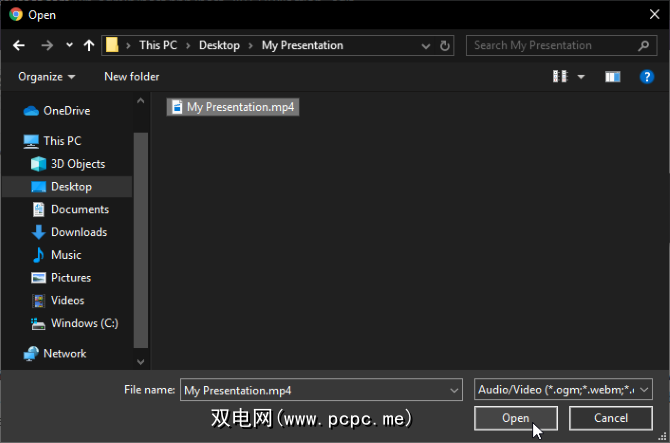Screen dimensions: 670x443
Task: Open the view options dropdown arrow
Action: coord(581,77)
